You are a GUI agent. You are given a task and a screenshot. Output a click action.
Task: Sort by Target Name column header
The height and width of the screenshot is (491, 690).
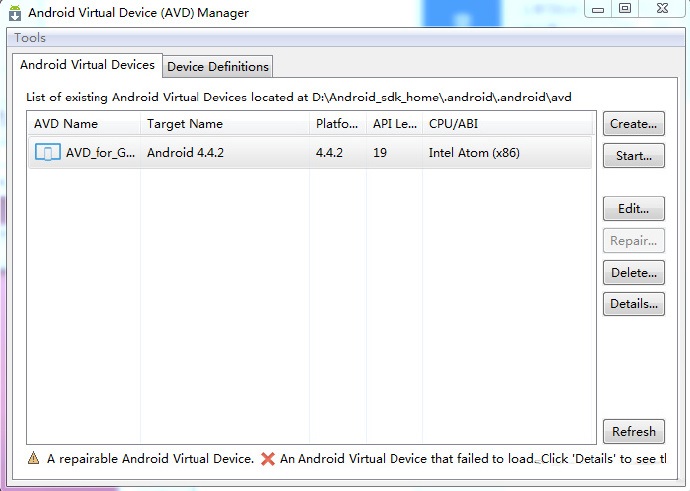coord(225,124)
